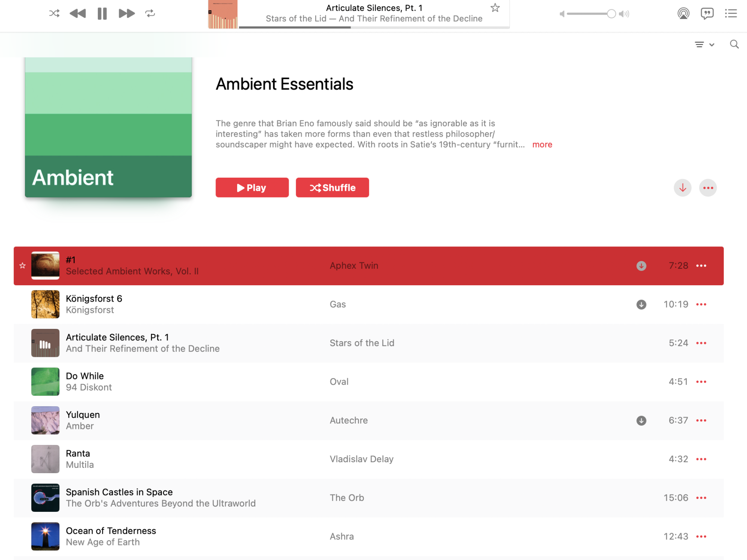The height and width of the screenshot is (560, 747).
Task: Favorite the song #1 by Aphex Twin
Action: point(22,266)
